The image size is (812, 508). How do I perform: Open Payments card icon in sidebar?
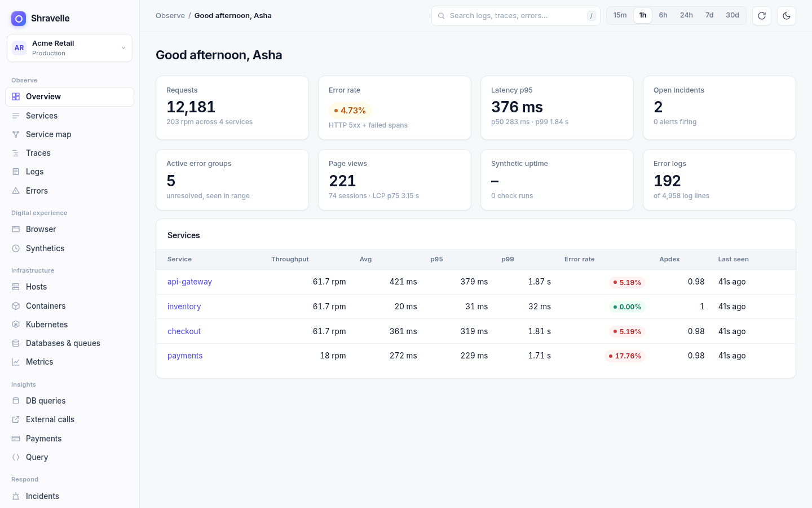(16, 439)
